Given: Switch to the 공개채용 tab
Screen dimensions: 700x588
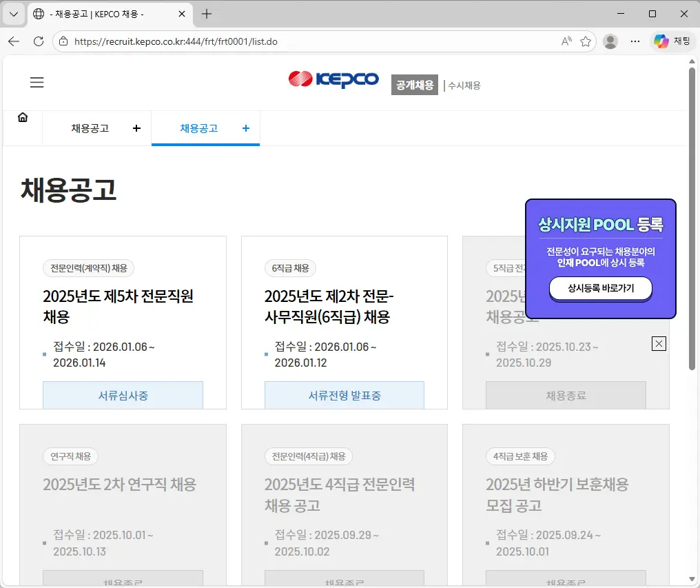Looking at the screenshot, I should 414,84.
